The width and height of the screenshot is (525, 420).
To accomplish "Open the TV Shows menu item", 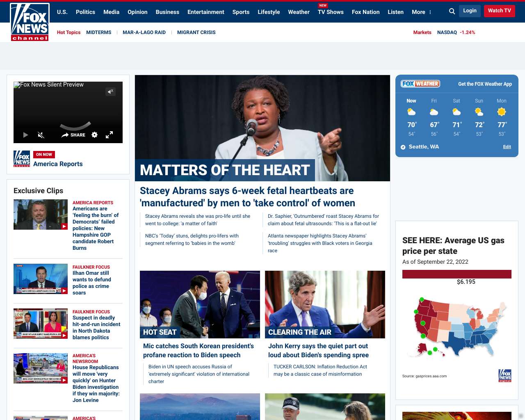I will 331,12.
